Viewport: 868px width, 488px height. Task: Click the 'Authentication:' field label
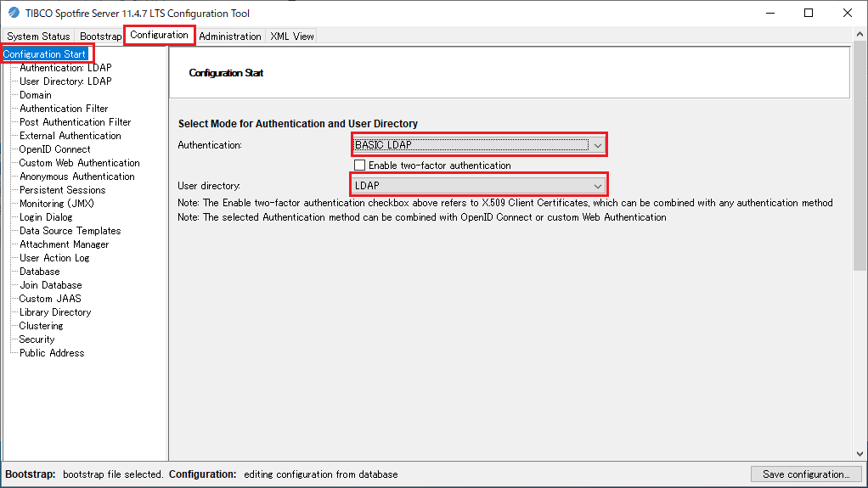point(210,145)
